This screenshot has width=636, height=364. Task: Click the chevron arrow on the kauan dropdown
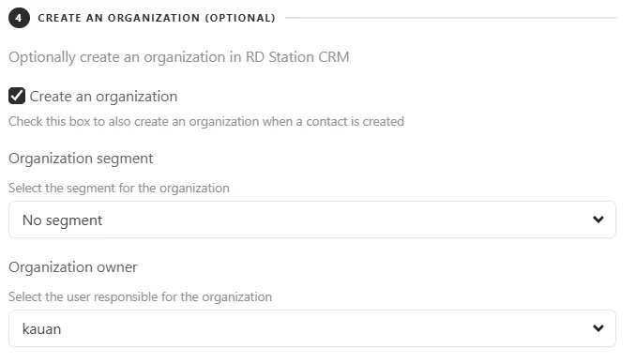[x=598, y=328]
